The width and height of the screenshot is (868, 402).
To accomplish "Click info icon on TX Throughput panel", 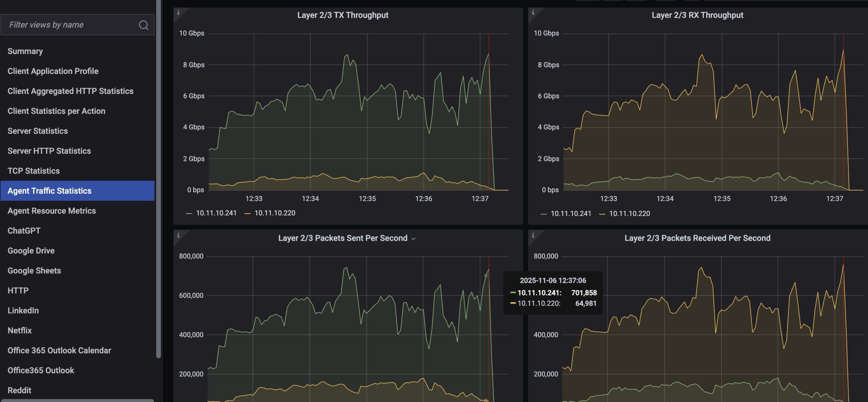I will (x=178, y=13).
